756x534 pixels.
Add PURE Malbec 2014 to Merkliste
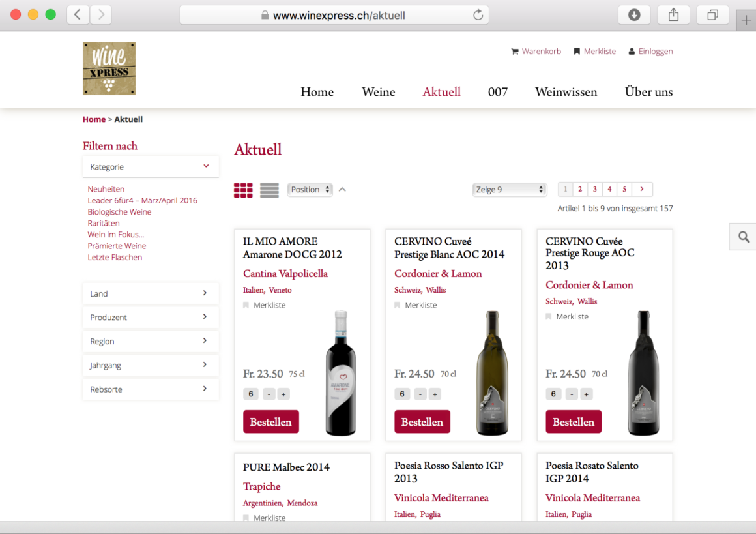[x=264, y=518]
